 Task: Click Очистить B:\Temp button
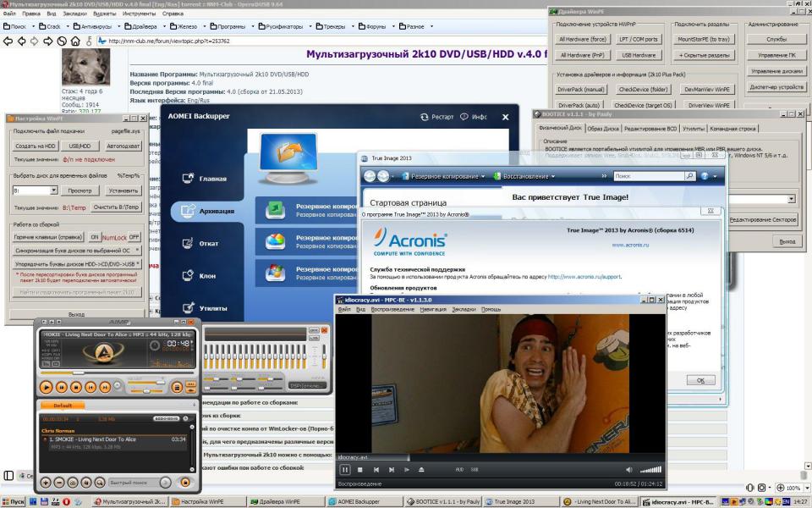click(x=116, y=207)
